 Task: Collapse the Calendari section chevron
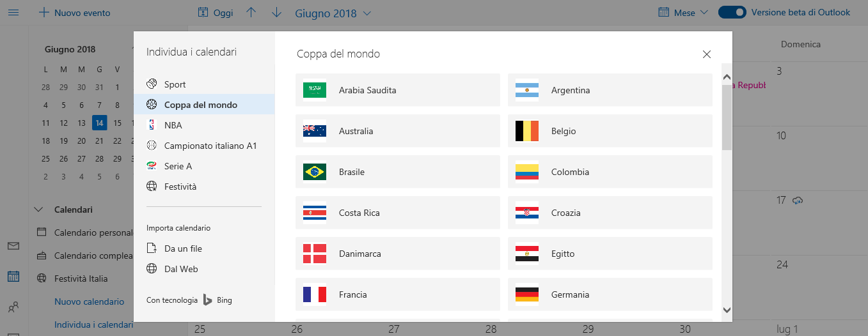(38, 210)
